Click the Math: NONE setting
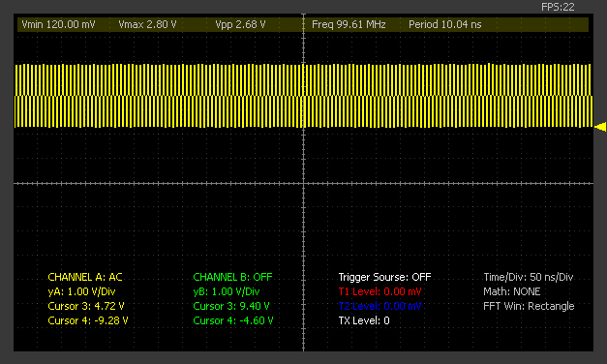The height and width of the screenshot is (364, 607). (x=512, y=291)
